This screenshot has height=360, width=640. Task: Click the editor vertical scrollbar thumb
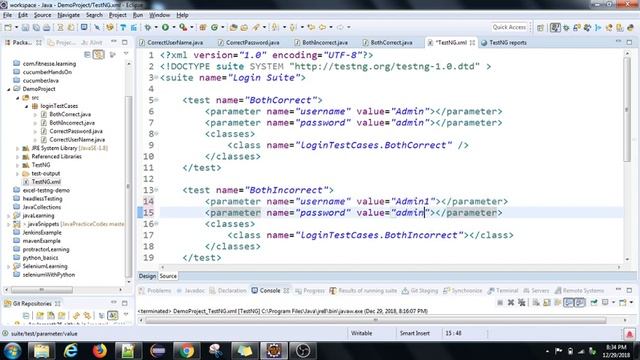coord(627,109)
